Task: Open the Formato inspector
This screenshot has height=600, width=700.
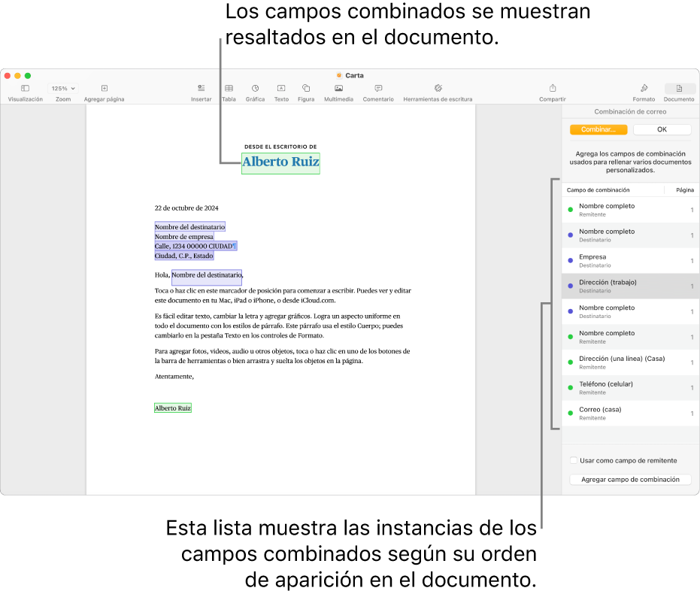Action: tap(644, 88)
